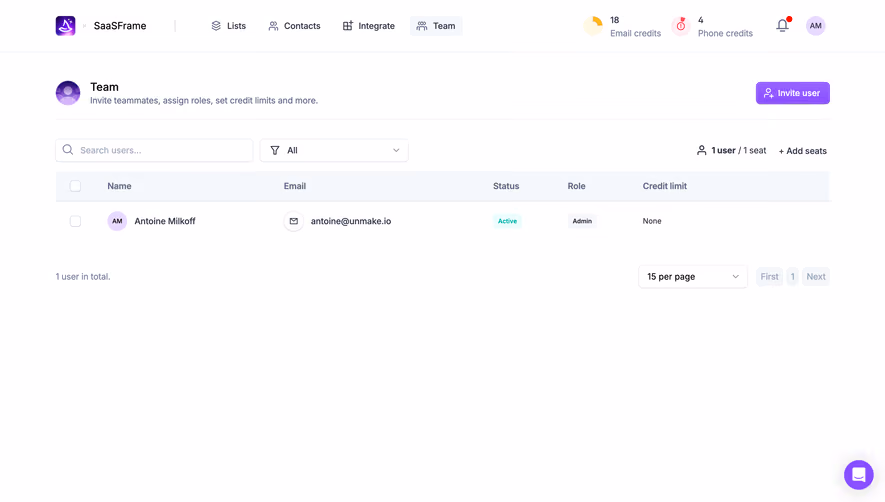Click the envelope icon beside antoine@unmake.io
The width and height of the screenshot is (885, 502).
point(293,221)
